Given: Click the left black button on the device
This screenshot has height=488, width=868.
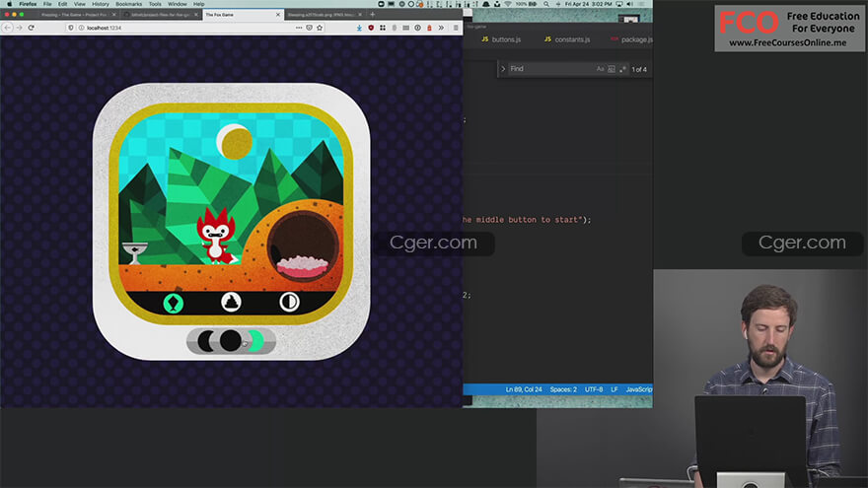Looking at the screenshot, I should click(206, 341).
